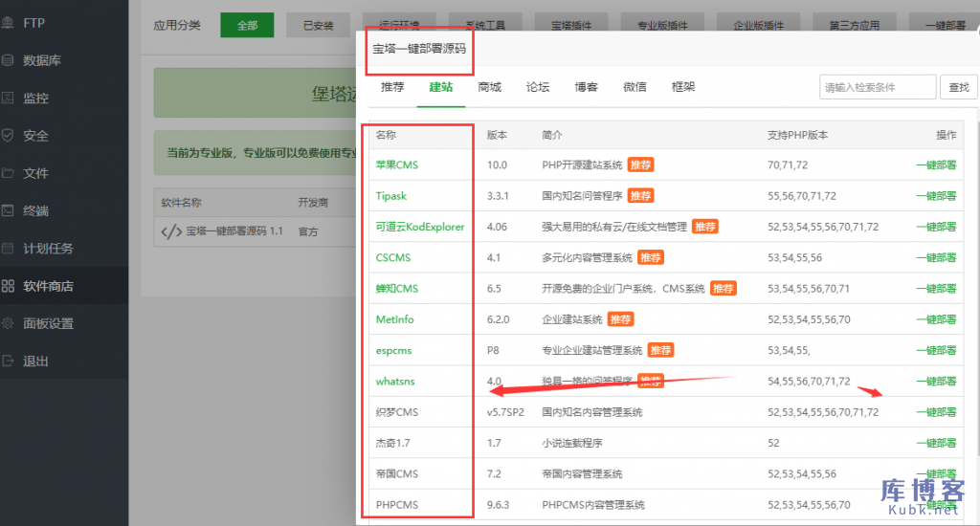Switch to the 推荐 tab
Viewport: 980px width, 526px height.
[x=392, y=87]
